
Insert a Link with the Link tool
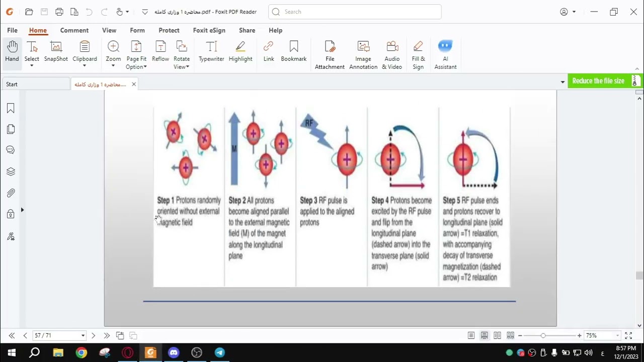(x=269, y=52)
